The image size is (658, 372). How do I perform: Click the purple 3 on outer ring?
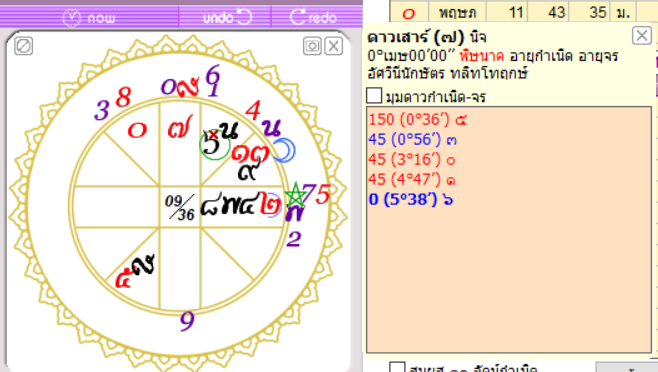tap(102, 110)
